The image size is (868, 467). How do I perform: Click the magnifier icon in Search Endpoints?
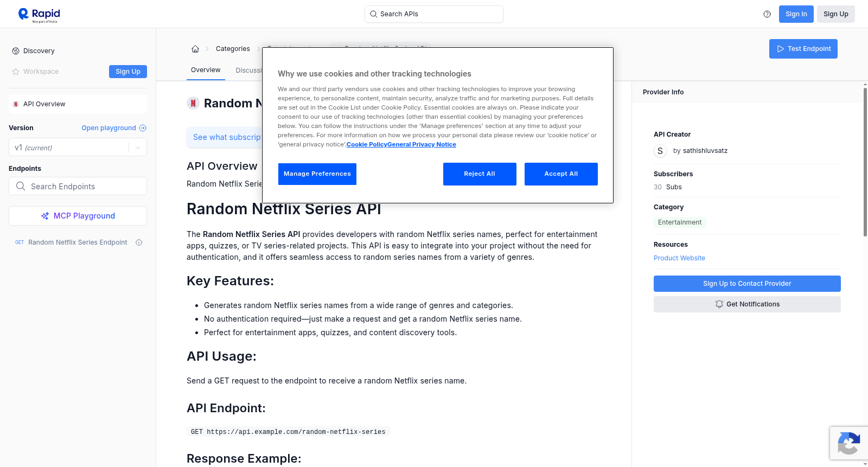pyautogui.click(x=21, y=186)
